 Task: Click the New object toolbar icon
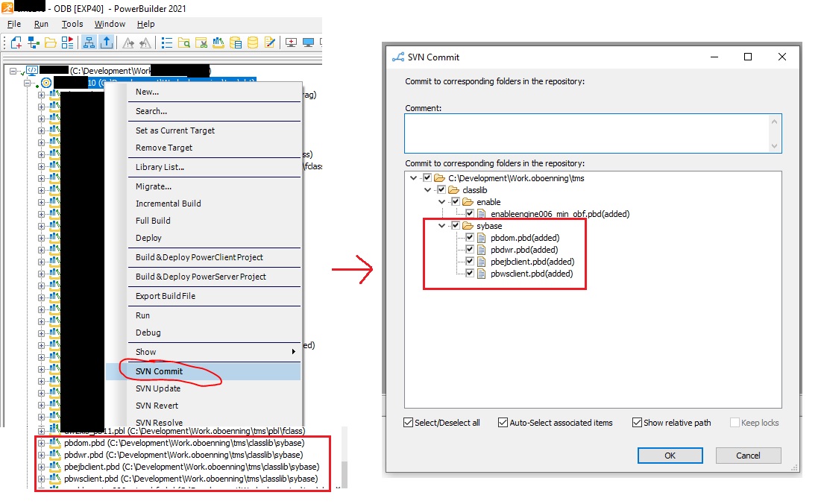point(16,42)
